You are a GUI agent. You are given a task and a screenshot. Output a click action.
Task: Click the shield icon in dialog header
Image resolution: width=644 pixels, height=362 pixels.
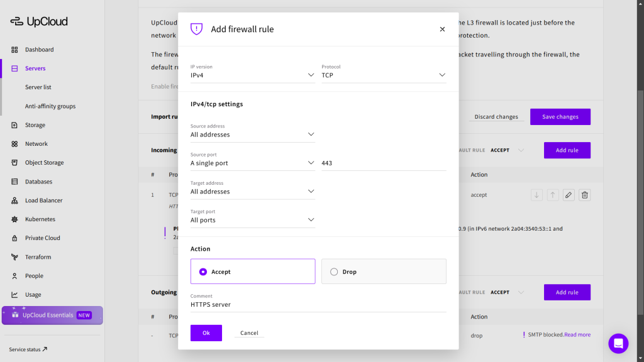196,29
